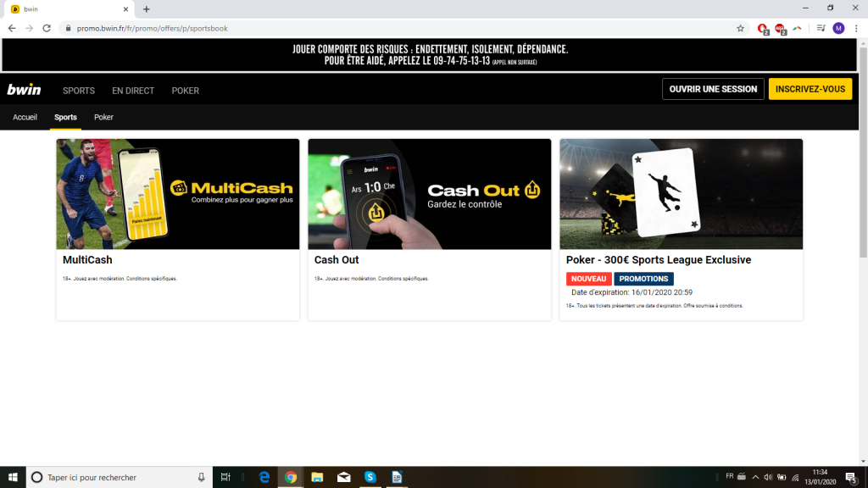The image size is (868, 488).
Task: Open the MultiCash promo banner image
Action: 178,194
